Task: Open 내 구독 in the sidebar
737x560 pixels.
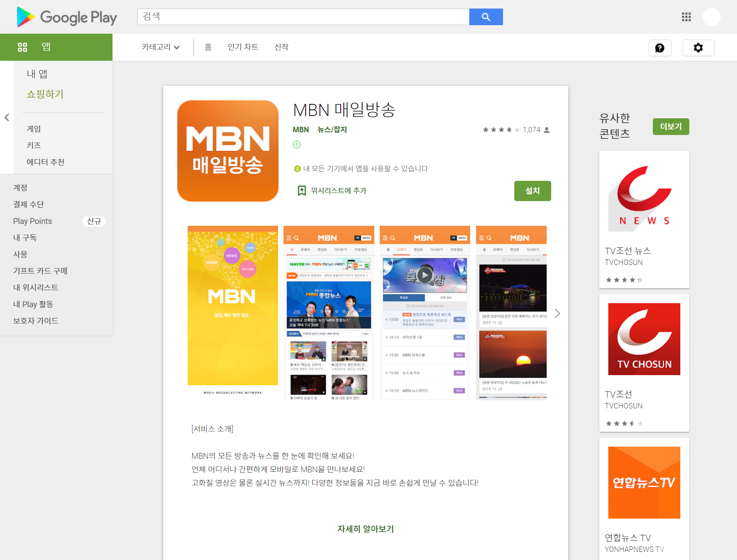Action: point(25,237)
